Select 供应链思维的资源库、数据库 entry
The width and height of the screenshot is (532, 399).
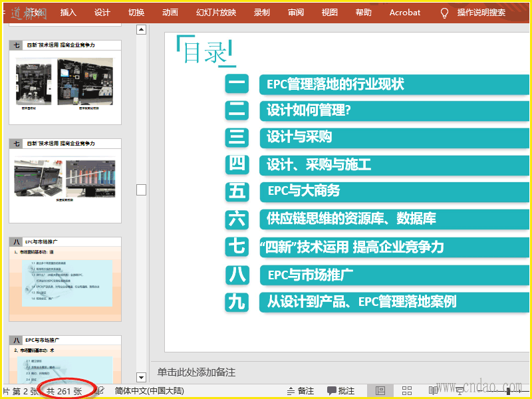tap(394, 219)
